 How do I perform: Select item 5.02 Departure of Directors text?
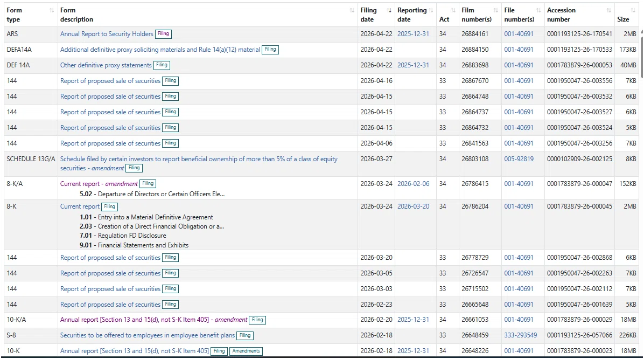pos(152,194)
